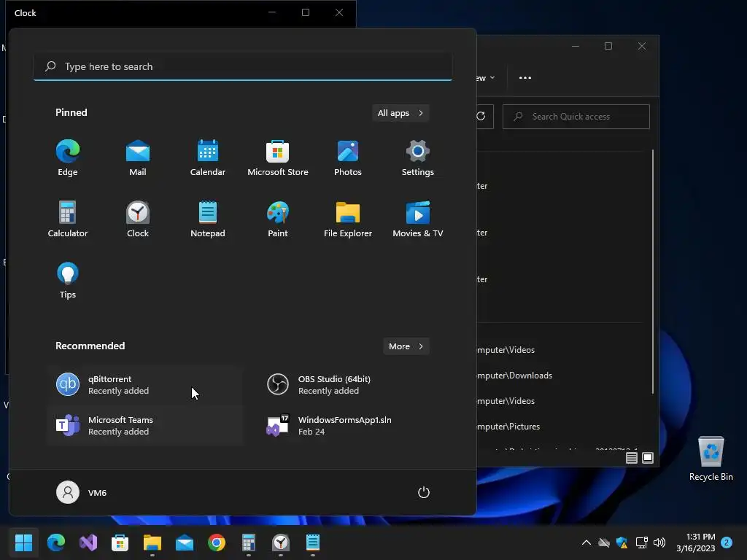747x560 pixels.
Task: Open Microsoft Store on the taskbar
Action: [x=120, y=542]
